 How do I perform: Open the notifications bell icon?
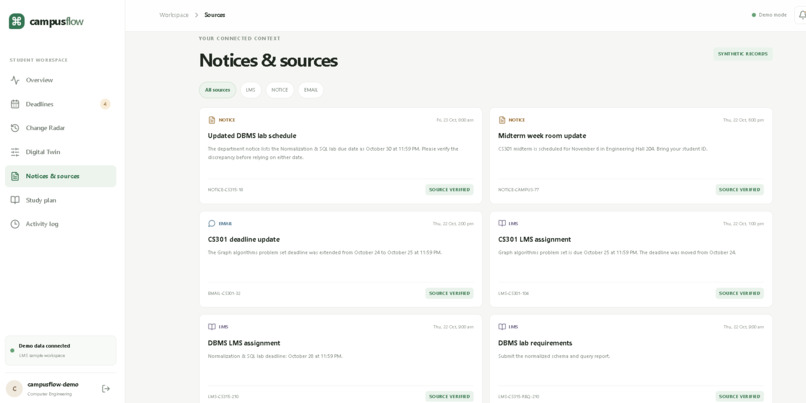click(x=801, y=15)
